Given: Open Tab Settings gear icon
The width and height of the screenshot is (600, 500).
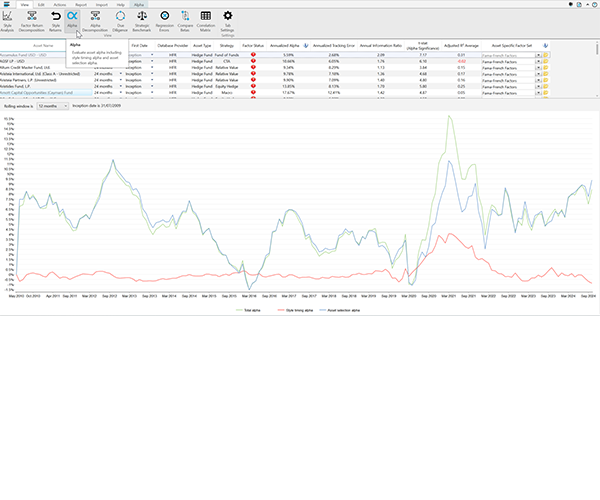Looking at the screenshot, I should pyautogui.click(x=227, y=21).
